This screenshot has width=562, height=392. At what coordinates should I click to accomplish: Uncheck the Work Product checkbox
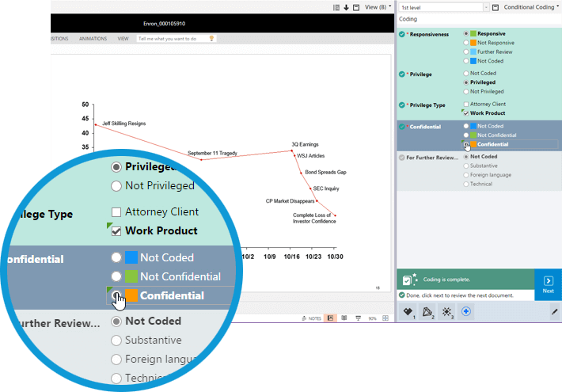pos(466,113)
